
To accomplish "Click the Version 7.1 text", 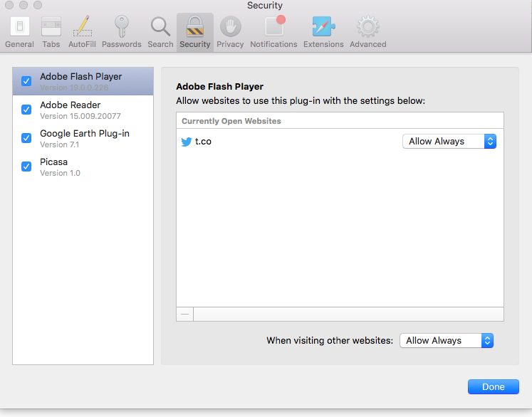I will 59,144.
